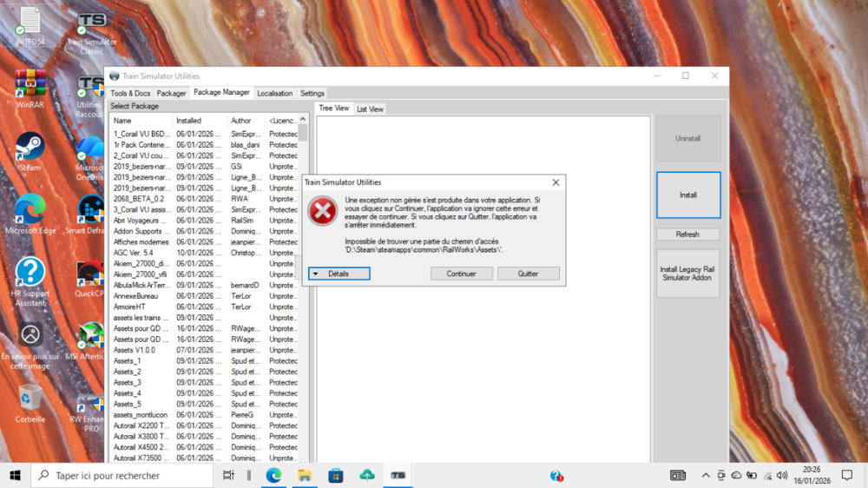Open the Localisation tab
868x488 pixels.
tap(274, 93)
